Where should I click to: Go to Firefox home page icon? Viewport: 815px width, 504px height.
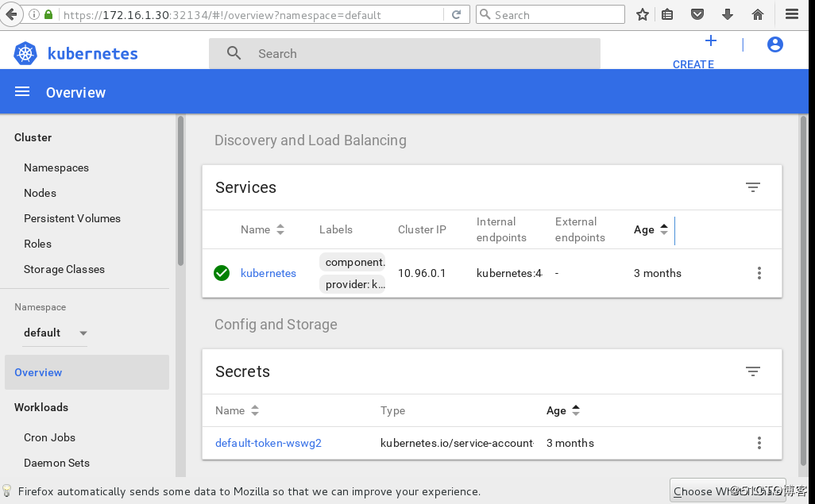pos(758,14)
